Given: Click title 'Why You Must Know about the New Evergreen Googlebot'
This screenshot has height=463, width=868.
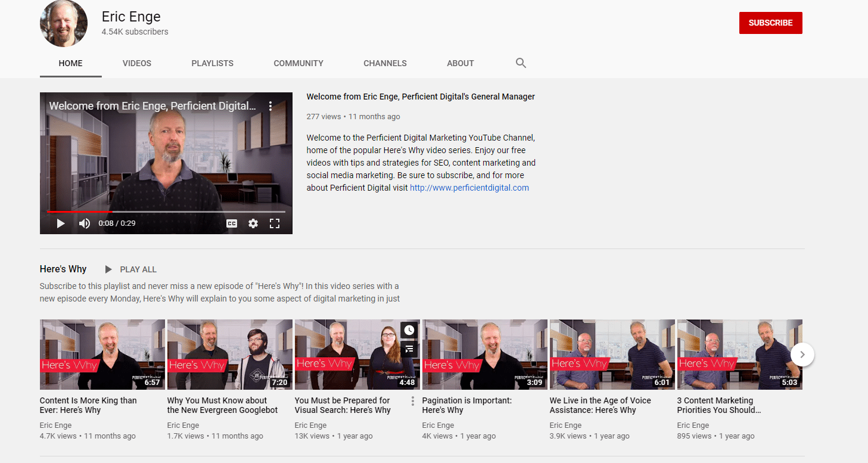Looking at the screenshot, I should pyautogui.click(x=223, y=405).
